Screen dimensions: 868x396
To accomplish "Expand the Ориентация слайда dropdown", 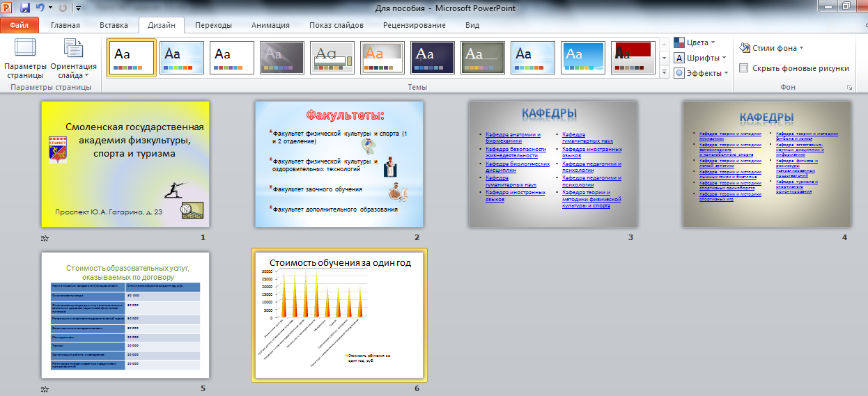I will (74, 58).
